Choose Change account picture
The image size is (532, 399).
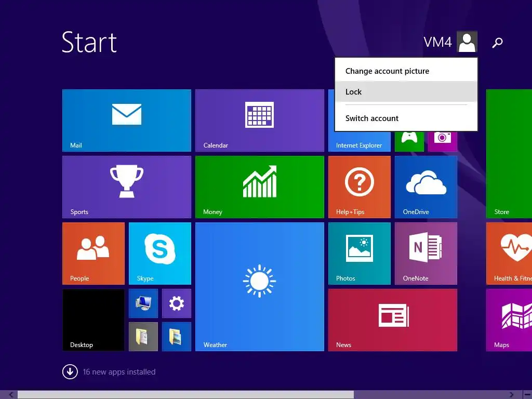pos(406,71)
